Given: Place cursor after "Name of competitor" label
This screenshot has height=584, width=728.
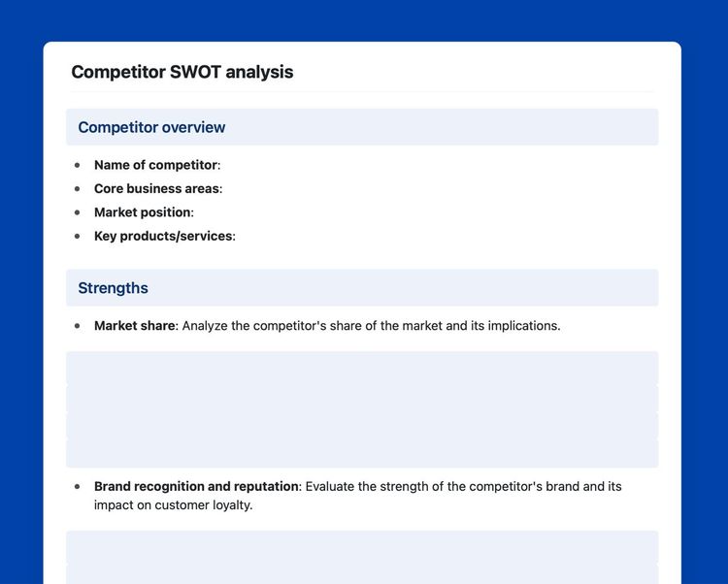Looking at the screenshot, I should pos(222,166).
